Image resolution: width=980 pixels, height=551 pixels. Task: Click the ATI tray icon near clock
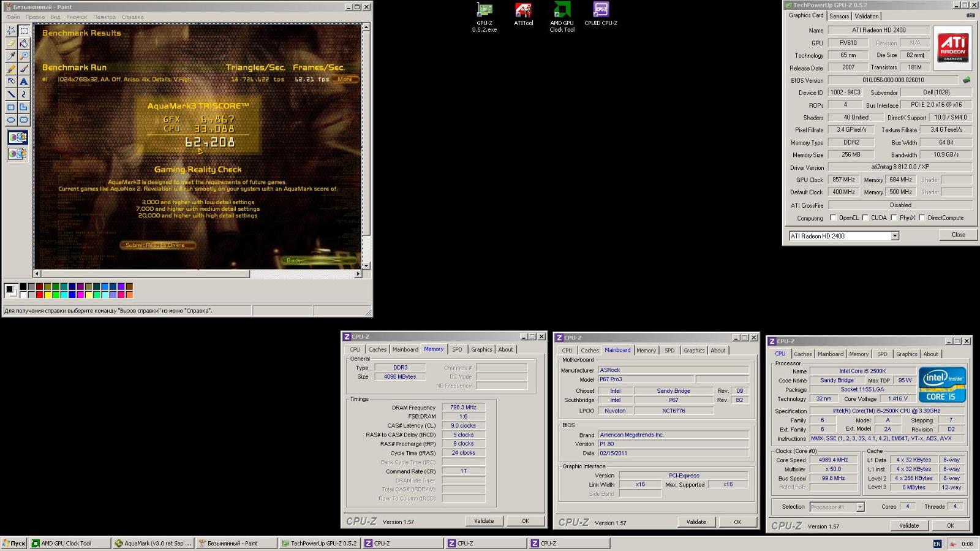952,544
